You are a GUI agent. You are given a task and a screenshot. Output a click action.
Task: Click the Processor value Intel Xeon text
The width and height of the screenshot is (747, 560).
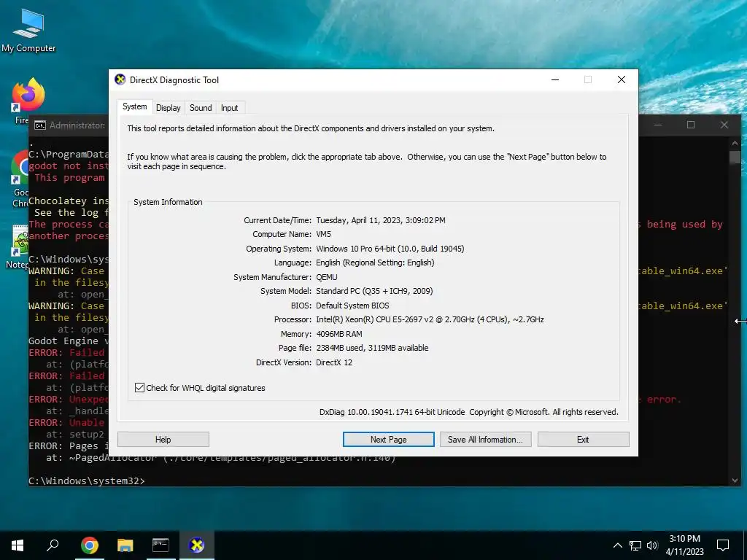(430, 319)
